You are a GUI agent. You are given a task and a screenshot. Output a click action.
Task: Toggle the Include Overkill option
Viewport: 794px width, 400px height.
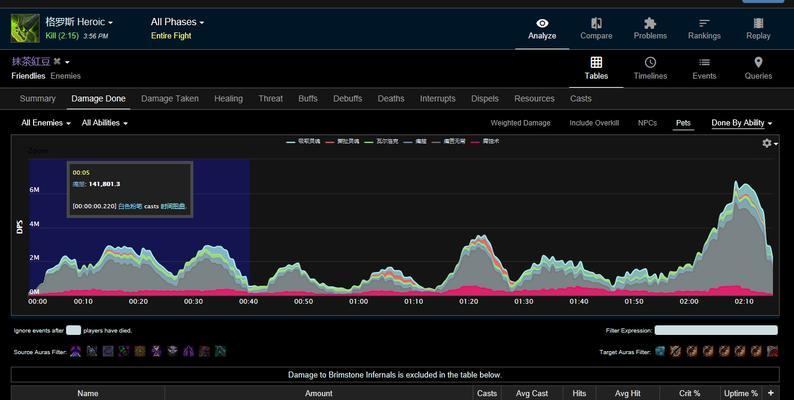pyautogui.click(x=594, y=123)
